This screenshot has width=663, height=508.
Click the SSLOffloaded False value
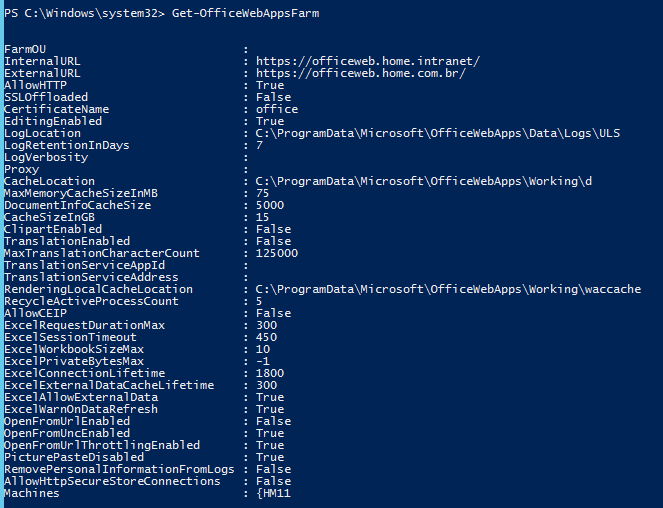click(x=274, y=97)
